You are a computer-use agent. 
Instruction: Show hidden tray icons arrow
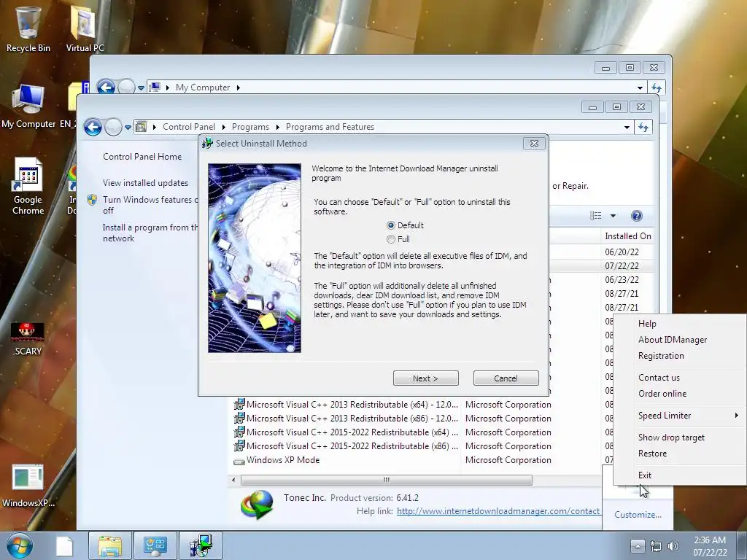click(x=638, y=545)
